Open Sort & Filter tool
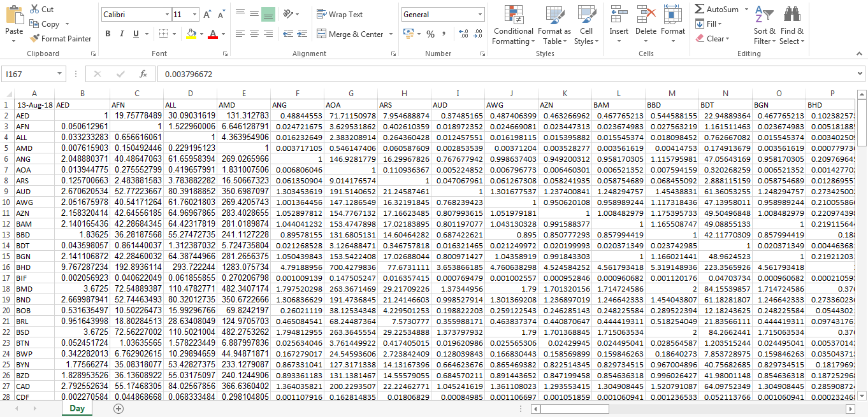 (764, 25)
